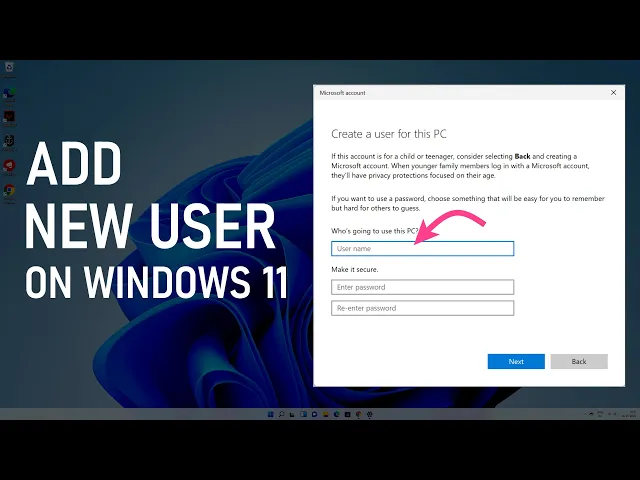Open the Widgets taskbar icon
The height and width of the screenshot is (480, 640).
[x=303, y=414]
